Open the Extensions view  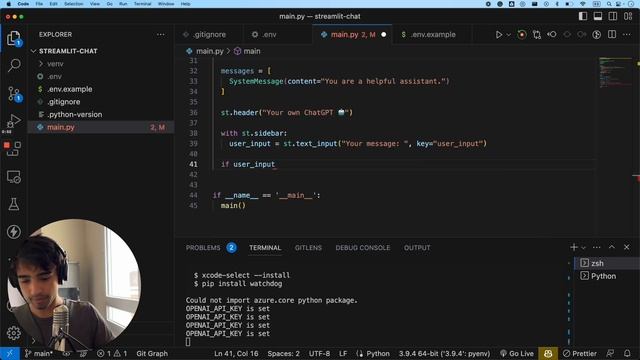click(x=13, y=149)
